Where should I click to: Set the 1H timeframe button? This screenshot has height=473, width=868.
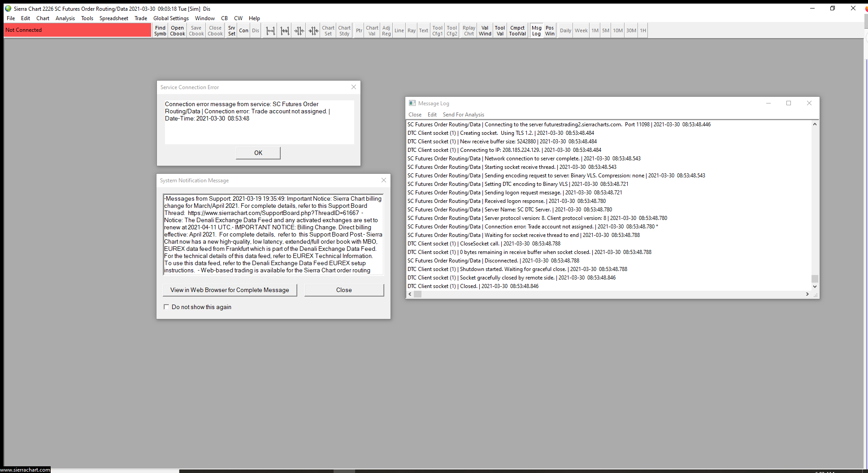643,30
